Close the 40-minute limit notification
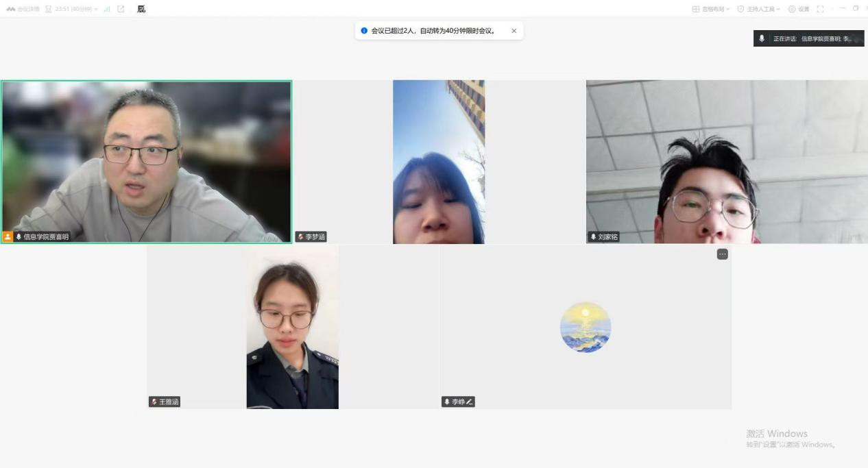The height and width of the screenshot is (468, 868). [514, 31]
